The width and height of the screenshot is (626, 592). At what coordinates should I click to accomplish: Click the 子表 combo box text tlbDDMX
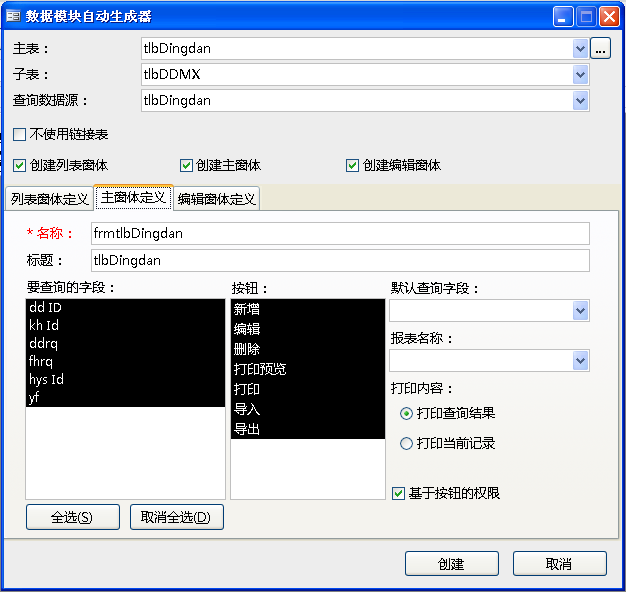coord(172,75)
